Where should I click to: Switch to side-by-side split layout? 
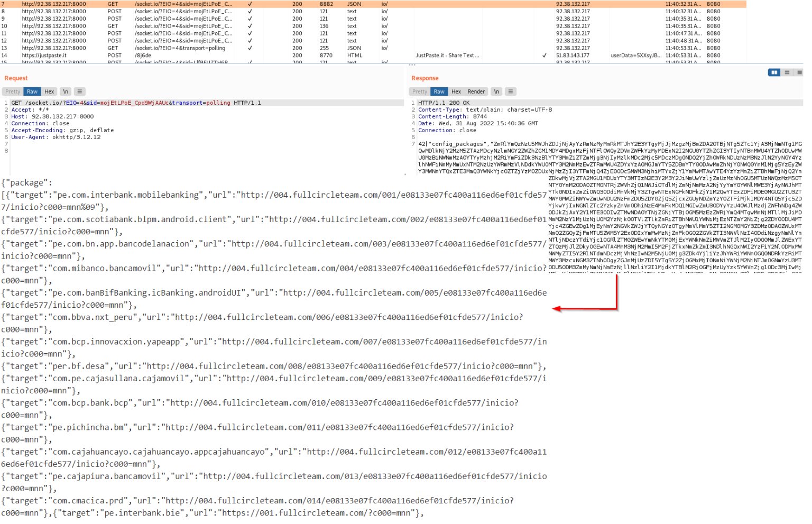(x=774, y=72)
